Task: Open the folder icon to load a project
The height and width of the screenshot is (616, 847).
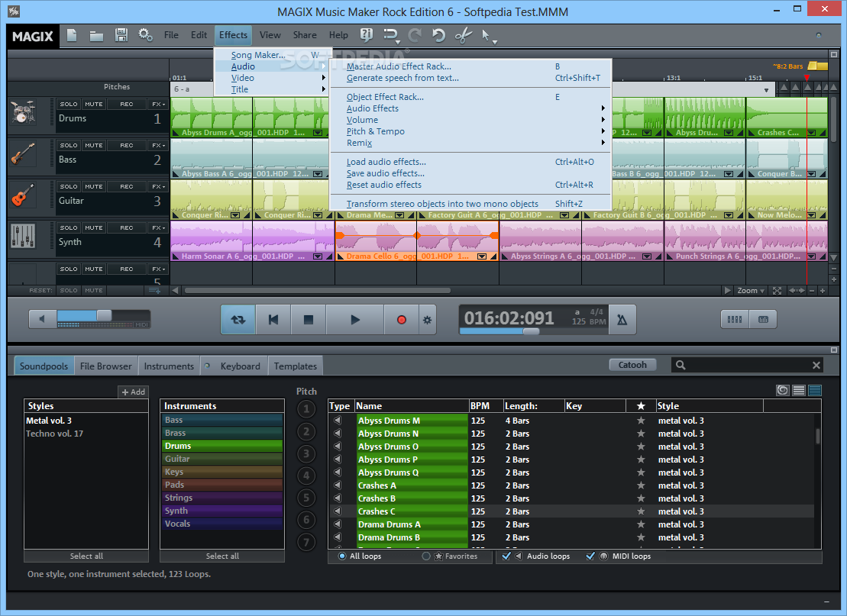Action: [x=96, y=36]
